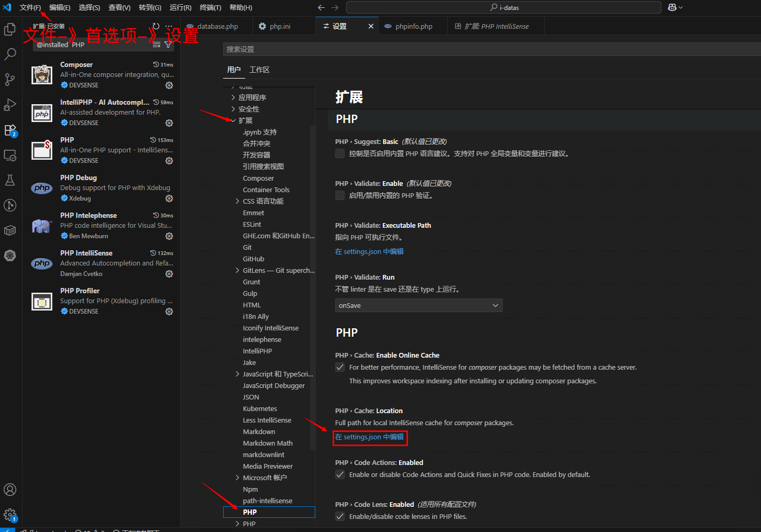Expand Microsoft 帐户 tree node
This screenshot has width=761, height=532.
click(x=237, y=478)
